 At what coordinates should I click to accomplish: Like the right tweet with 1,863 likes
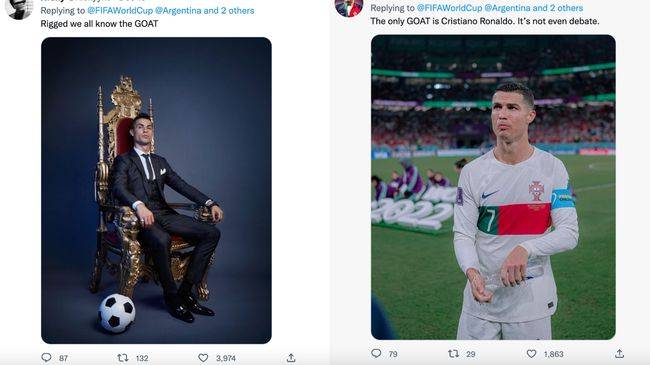click(531, 353)
